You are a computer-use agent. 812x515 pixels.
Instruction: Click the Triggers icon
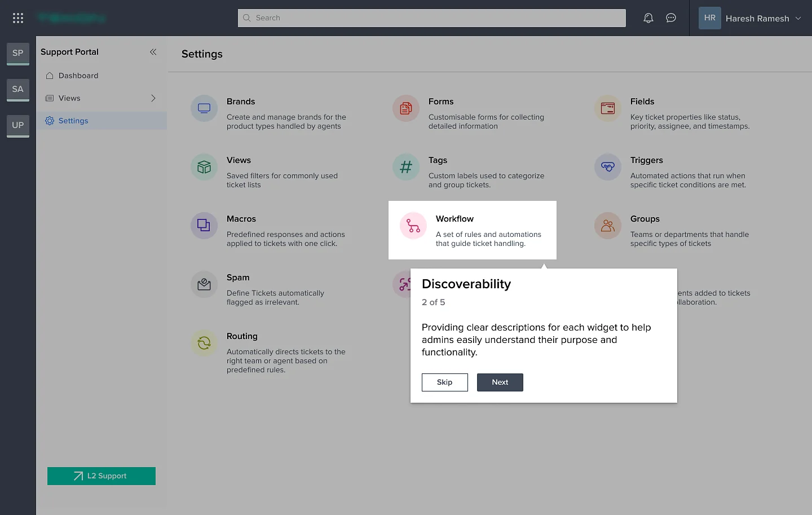click(x=608, y=167)
